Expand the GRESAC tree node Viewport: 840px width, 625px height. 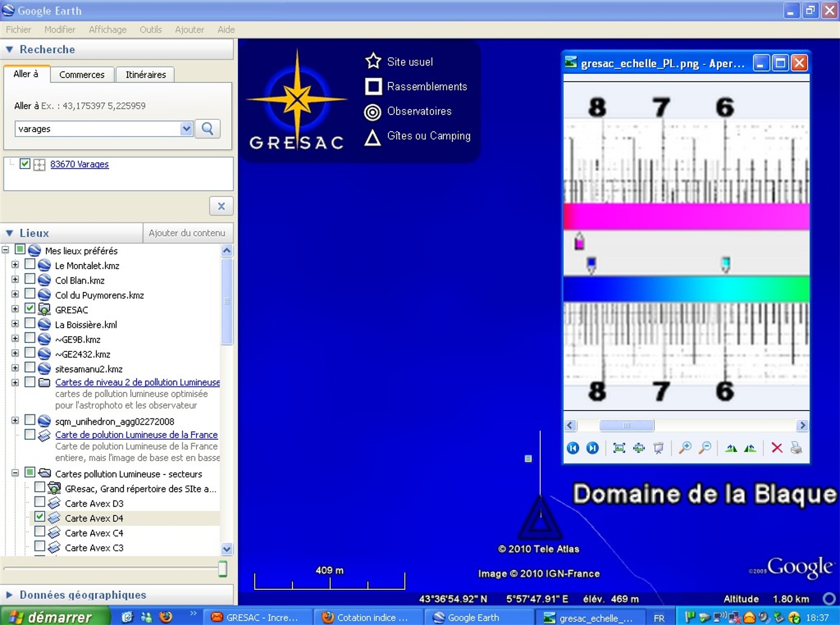click(x=15, y=309)
